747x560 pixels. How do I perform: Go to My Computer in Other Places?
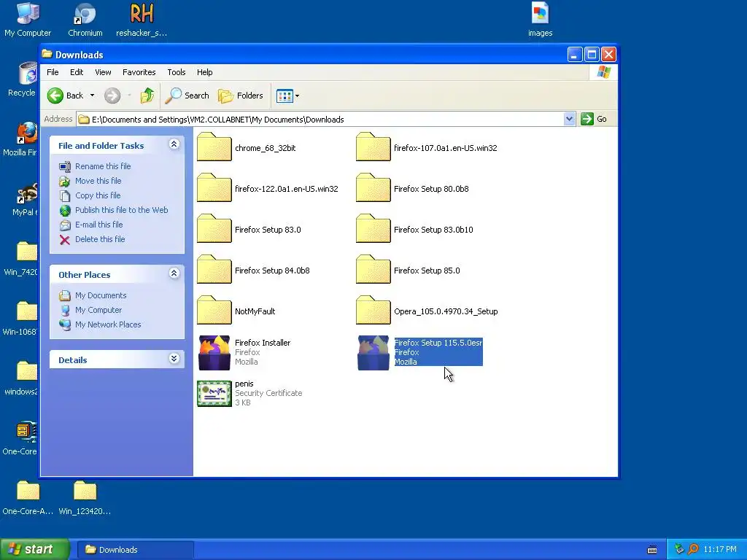tap(98, 310)
